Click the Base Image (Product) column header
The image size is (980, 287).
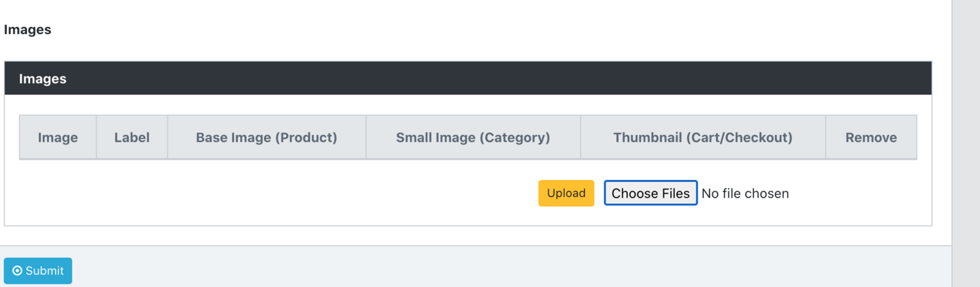click(267, 138)
